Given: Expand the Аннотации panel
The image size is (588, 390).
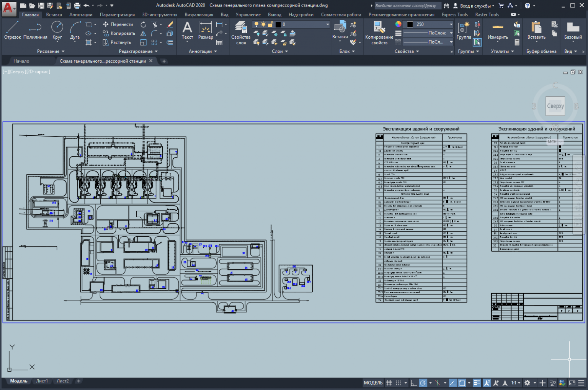Looking at the screenshot, I should pyautogui.click(x=203, y=51).
